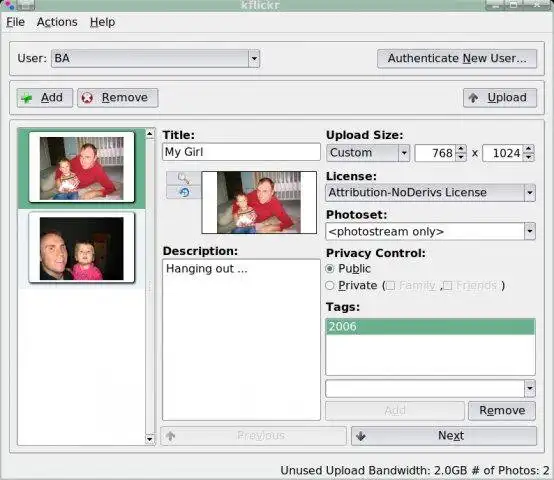554x480 pixels.
Task: Toggle the Friends checkbox
Action: (x=447, y=285)
